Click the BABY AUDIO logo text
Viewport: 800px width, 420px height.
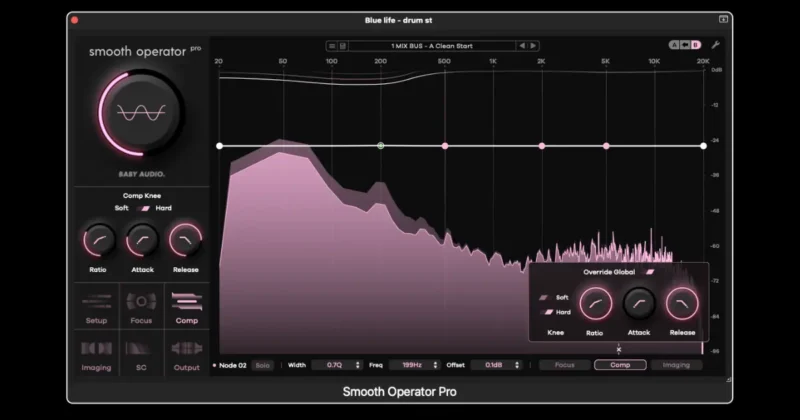tap(141, 174)
